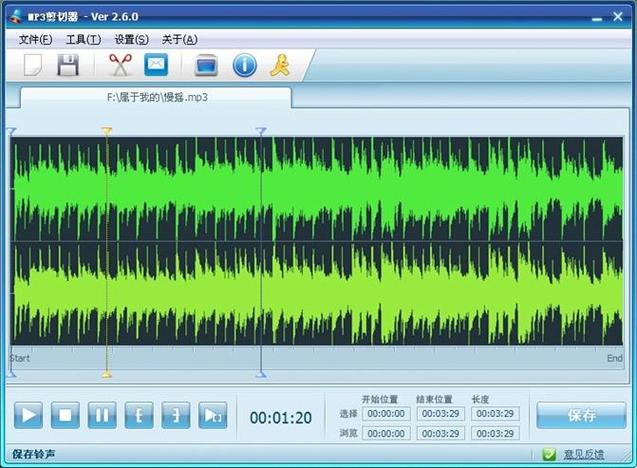Screen dimensions: 637x468
Task: Click the browse row length field
Action: click(x=495, y=433)
